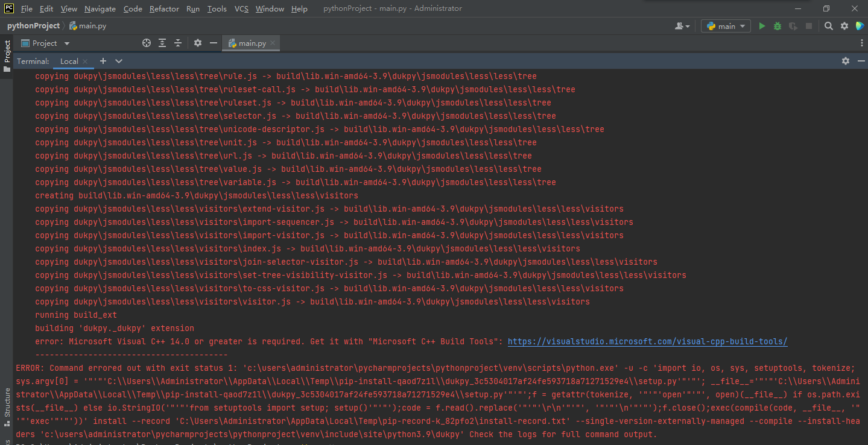
Task: Add a new terminal session
Action: pos(103,61)
